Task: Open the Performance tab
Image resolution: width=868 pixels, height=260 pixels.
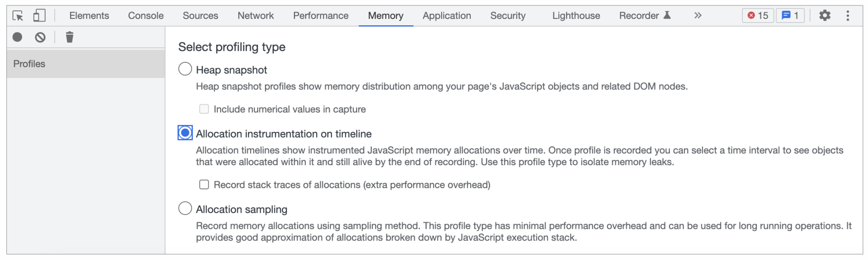Action: (321, 16)
